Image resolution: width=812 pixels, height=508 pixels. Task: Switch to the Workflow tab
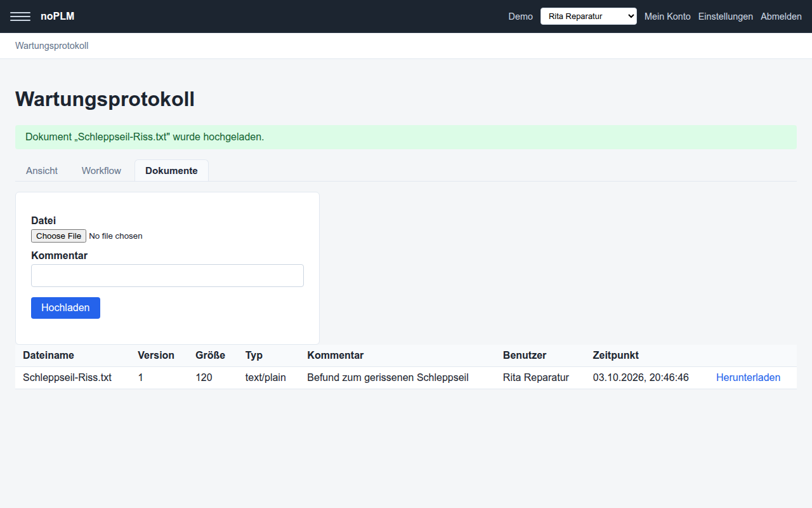(101, 171)
